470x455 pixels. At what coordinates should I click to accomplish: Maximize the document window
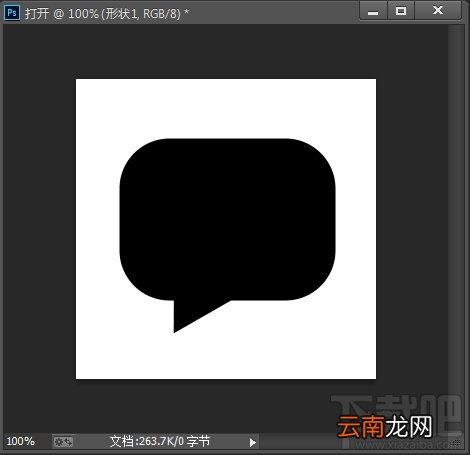[x=401, y=11]
